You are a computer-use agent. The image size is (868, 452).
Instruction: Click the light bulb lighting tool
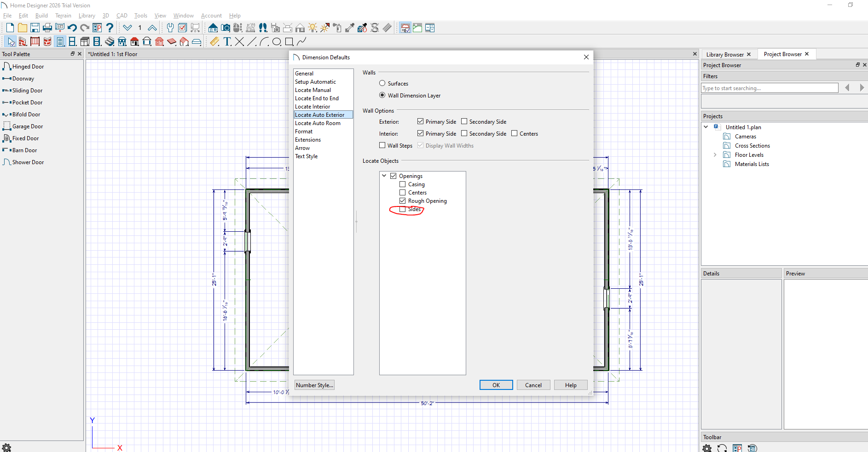(x=312, y=28)
